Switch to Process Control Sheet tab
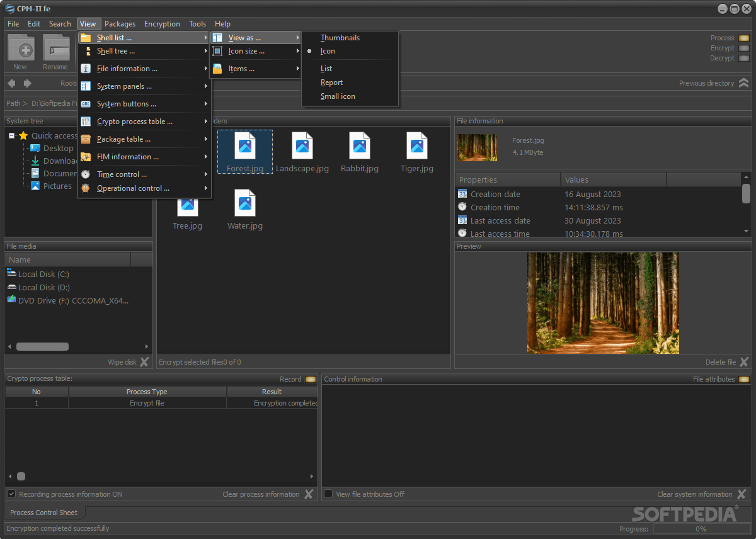 point(44,513)
